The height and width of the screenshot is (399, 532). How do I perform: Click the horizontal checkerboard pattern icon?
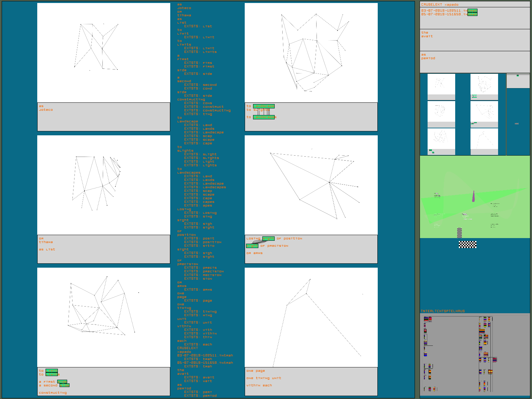(467, 245)
